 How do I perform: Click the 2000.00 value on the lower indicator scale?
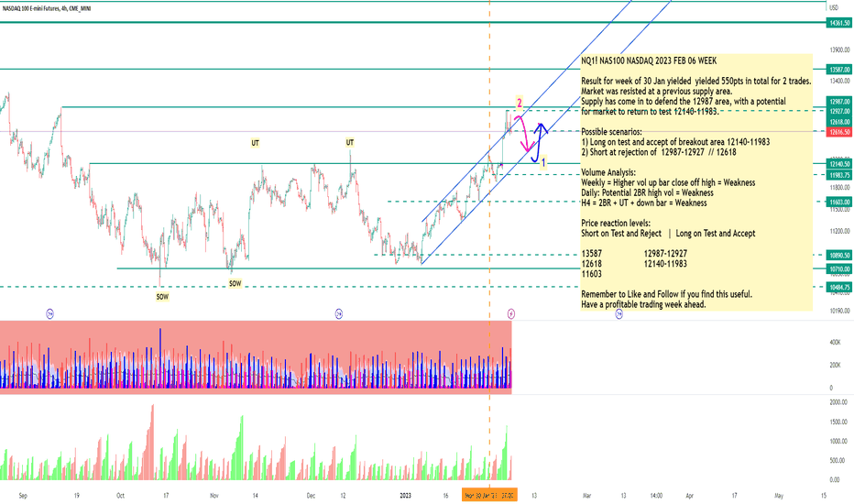click(x=838, y=402)
